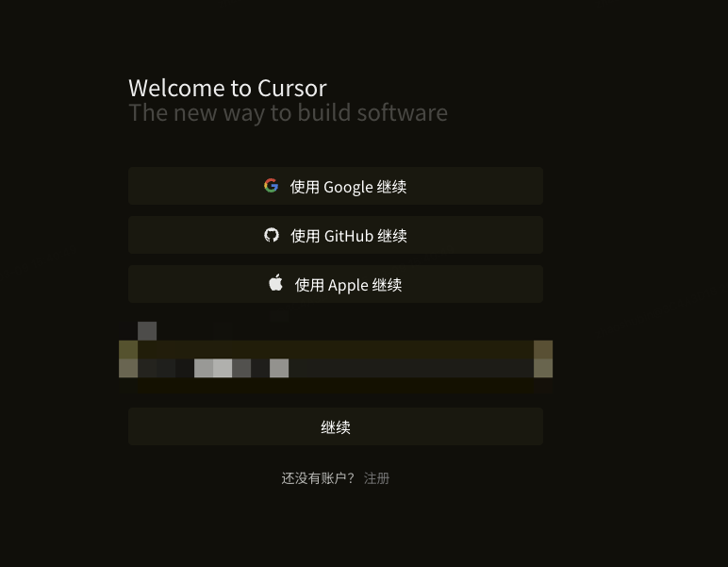Click the GitHub octocat icon
728x567 pixels.
point(272,235)
